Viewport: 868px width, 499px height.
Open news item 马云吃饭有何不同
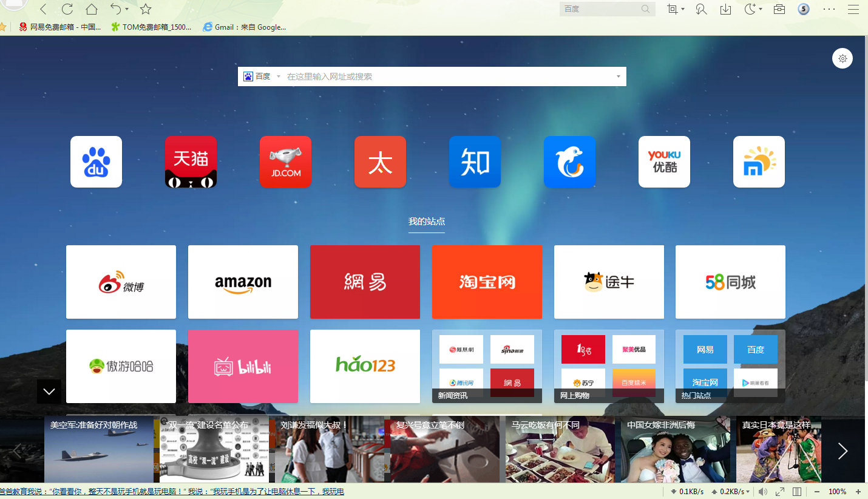[x=560, y=449]
